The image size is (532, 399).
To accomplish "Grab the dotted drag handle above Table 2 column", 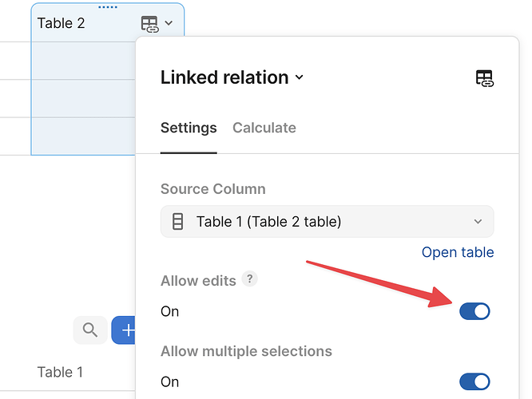I will pos(107,7).
